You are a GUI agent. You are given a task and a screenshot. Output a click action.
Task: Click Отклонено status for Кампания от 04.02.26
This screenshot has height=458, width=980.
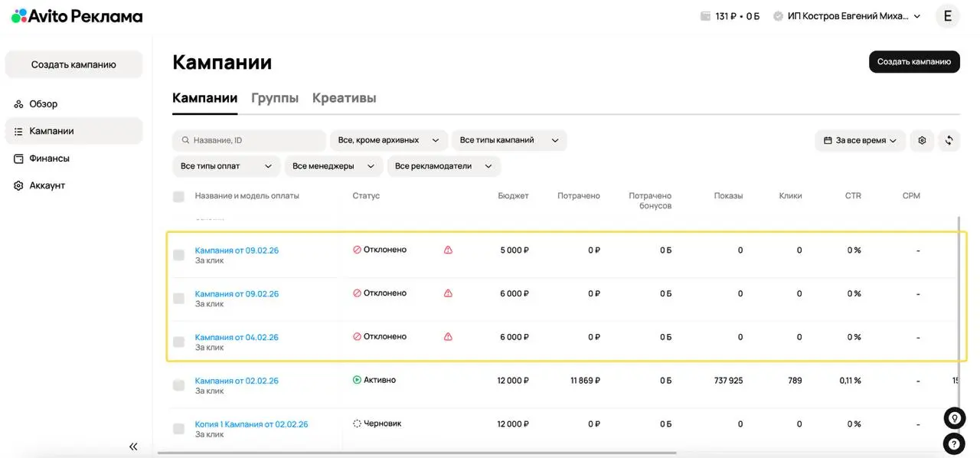380,336
